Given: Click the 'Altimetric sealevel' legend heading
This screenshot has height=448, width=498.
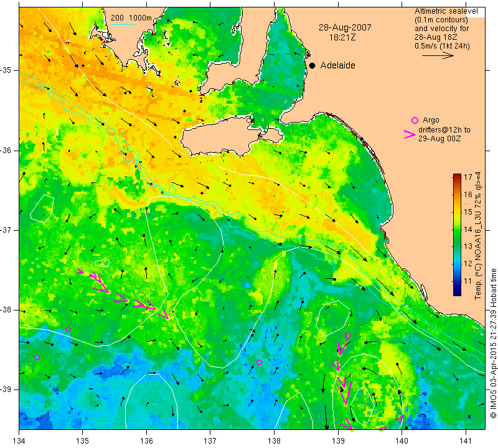Looking at the screenshot, I should point(446,11).
